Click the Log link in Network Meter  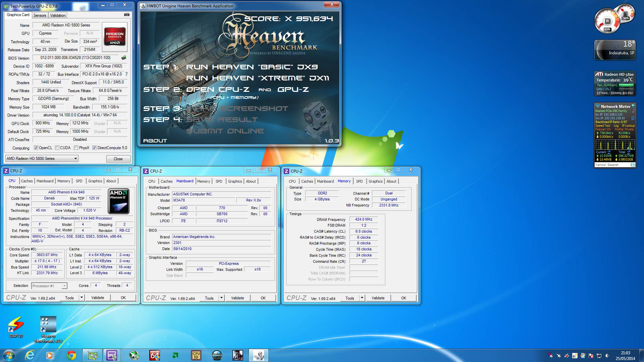[x=616, y=126]
